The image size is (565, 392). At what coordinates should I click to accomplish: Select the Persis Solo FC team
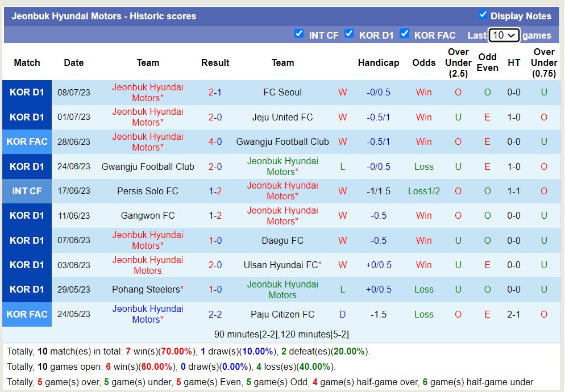coord(148,191)
